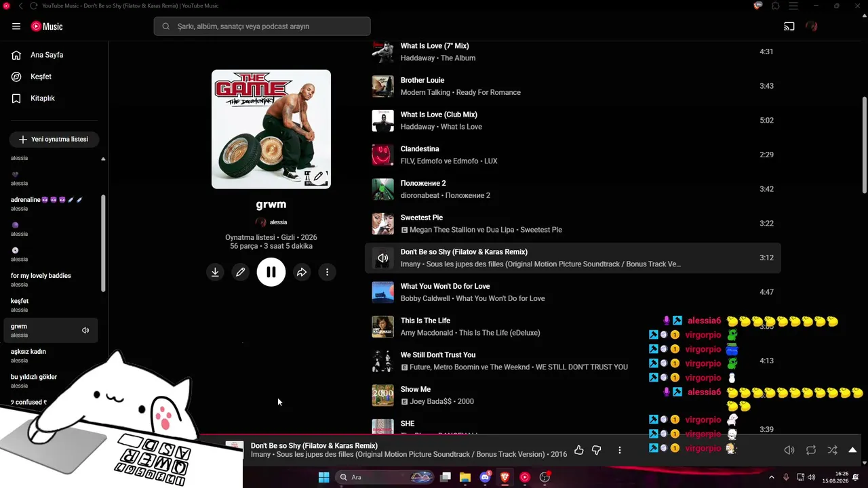Click the sidebar playlists scrollbar
This screenshot has width=868, height=488.
point(103,243)
